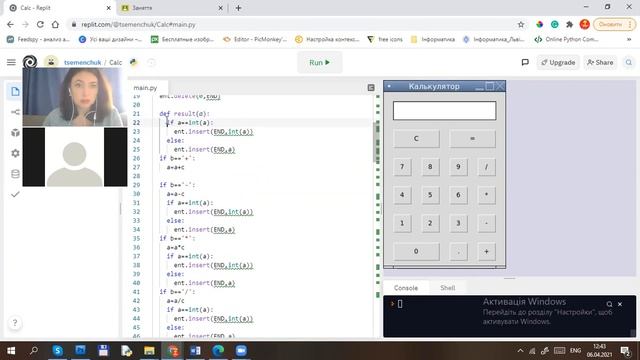640x360 pixels.
Task: Go back in the browser
Action: coord(10,24)
